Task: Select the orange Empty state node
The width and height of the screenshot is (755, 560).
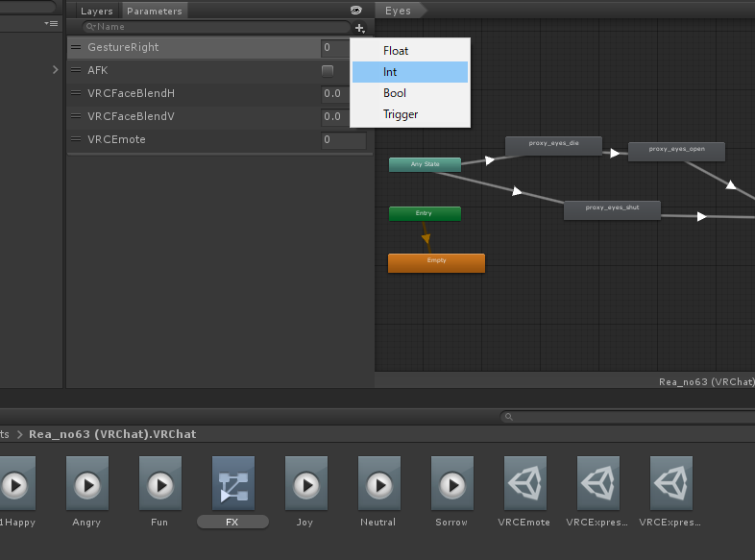Action: pyautogui.click(x=436, y=262)
